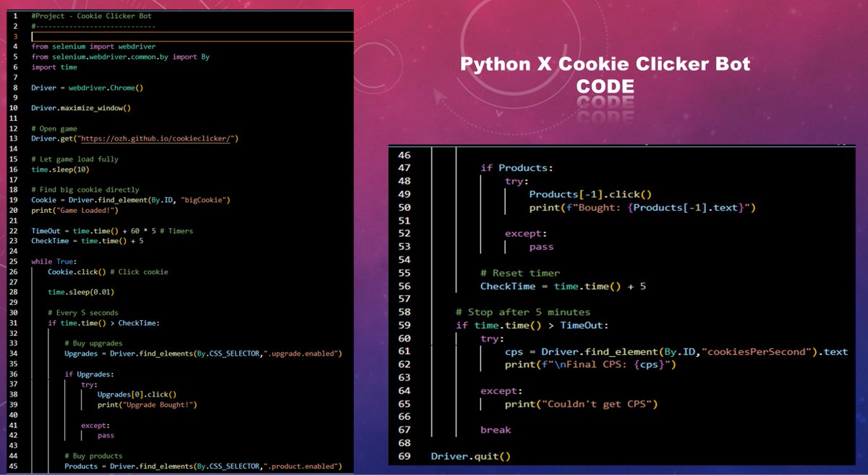868x475 pixels.
Task: Select the "# Let game load fully" comment
Action: (x=75, y=159)
